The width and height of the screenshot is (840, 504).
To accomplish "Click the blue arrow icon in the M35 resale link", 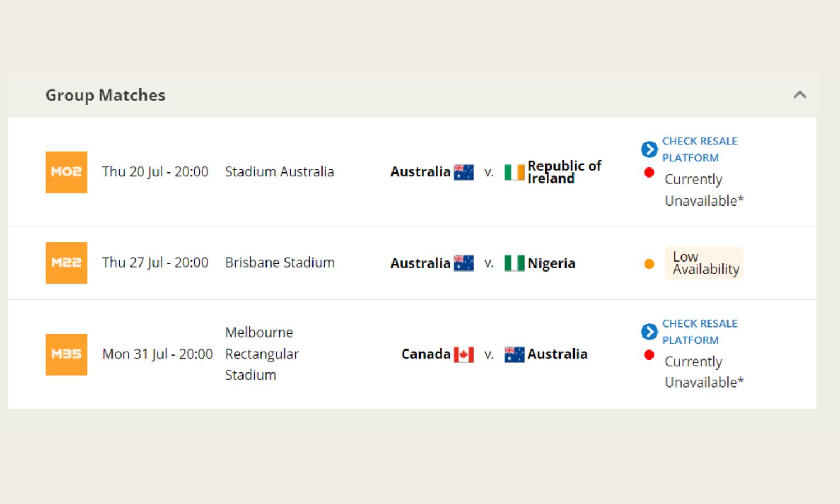I will [648, 332].
